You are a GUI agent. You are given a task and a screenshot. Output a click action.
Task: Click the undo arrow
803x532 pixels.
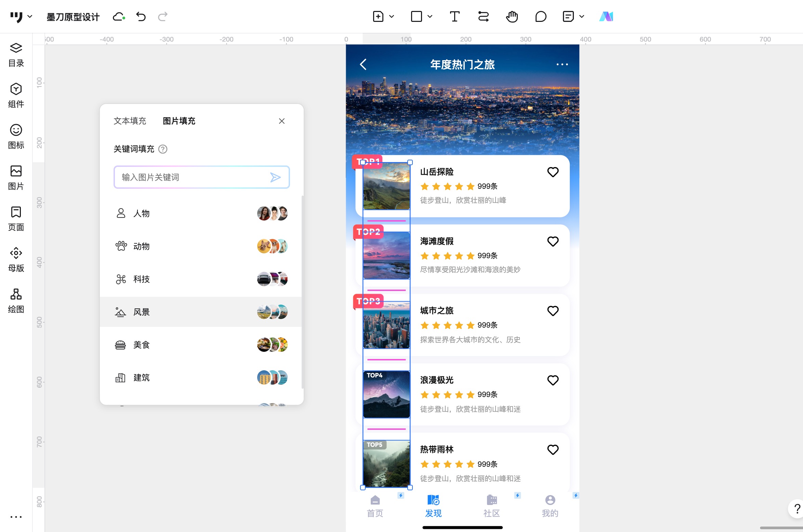(x=141, y=16)
